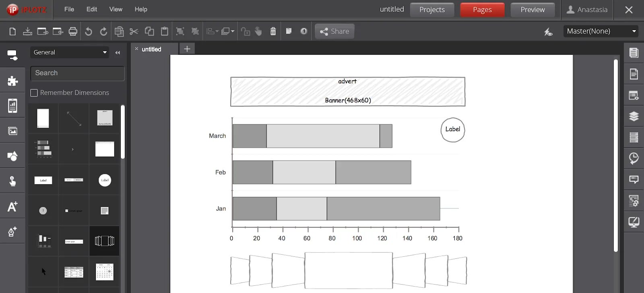Click the group objects icon
The width and height of the screenshot is (644, 293).
click(180, 31)
